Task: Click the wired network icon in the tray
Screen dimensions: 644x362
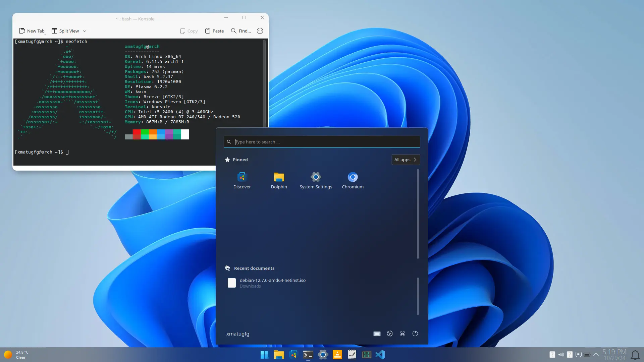Action: [x=579, y=355]
